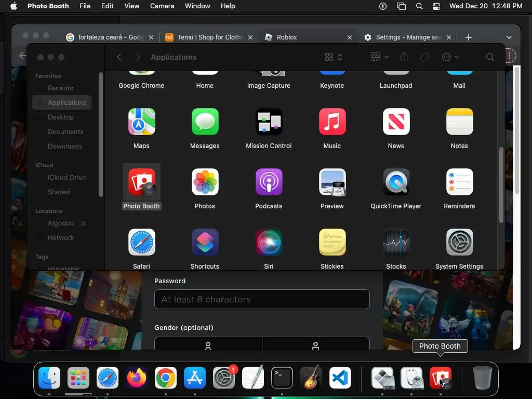Click the Finder search magnifier icon
This screenshot has width=532, height=399.
click(x=490, y=57)
